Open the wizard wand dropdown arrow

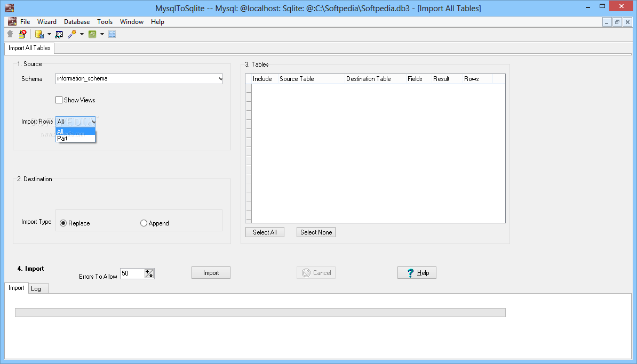tap(82, 35)
